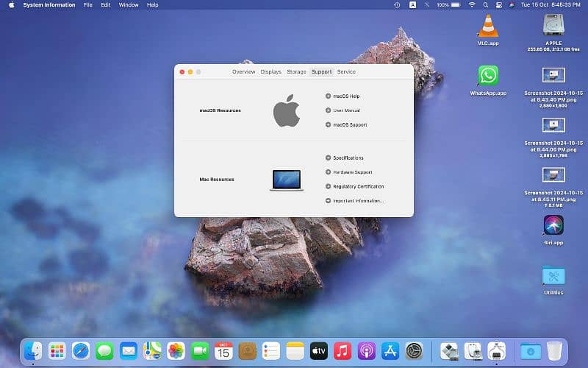Image resolution: width=588 pixels, height=368 pixels.
Task: Open the macOS Support link
Action: pyautogui.click(x=350, y=125)
